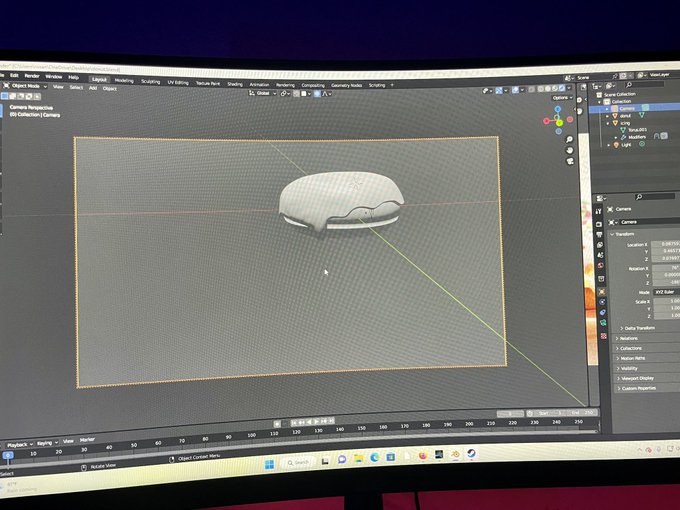
Task: Open the Global transform orientation dropdown
Action: click(x=263, y=93)
